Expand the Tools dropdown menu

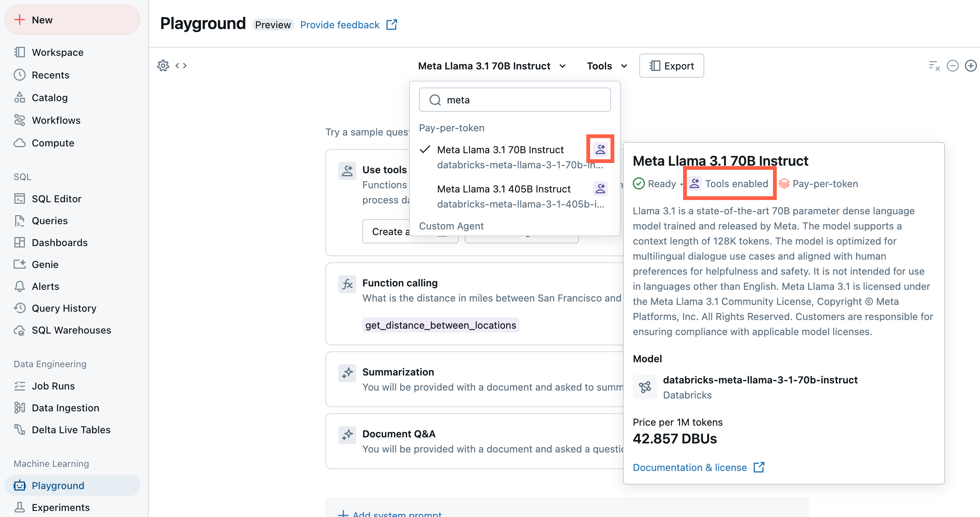(x=606, y=65)
